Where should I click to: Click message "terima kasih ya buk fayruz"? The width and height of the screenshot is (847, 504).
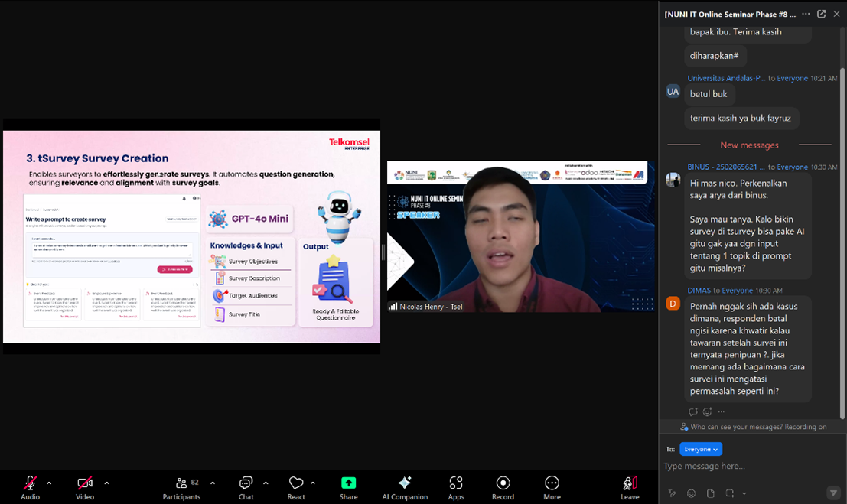pos(740,118)
